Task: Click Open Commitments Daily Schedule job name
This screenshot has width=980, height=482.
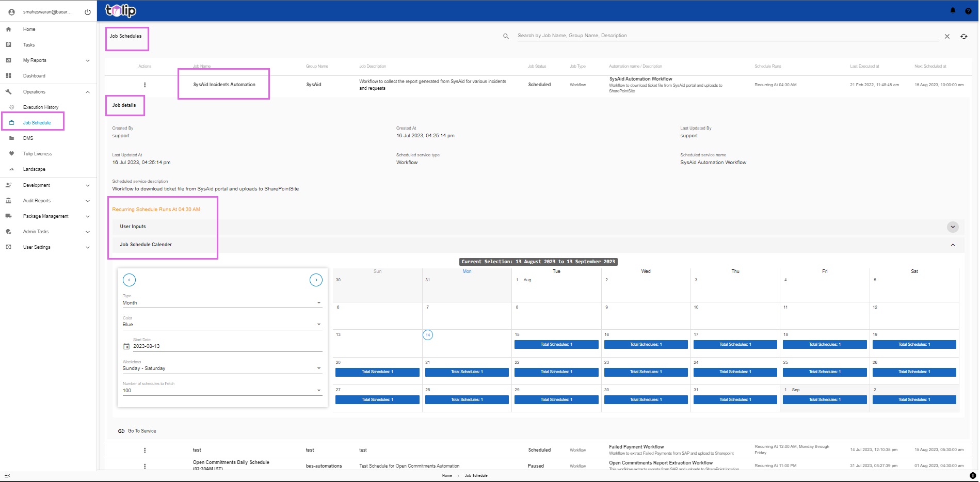Action: coord(231,465)
